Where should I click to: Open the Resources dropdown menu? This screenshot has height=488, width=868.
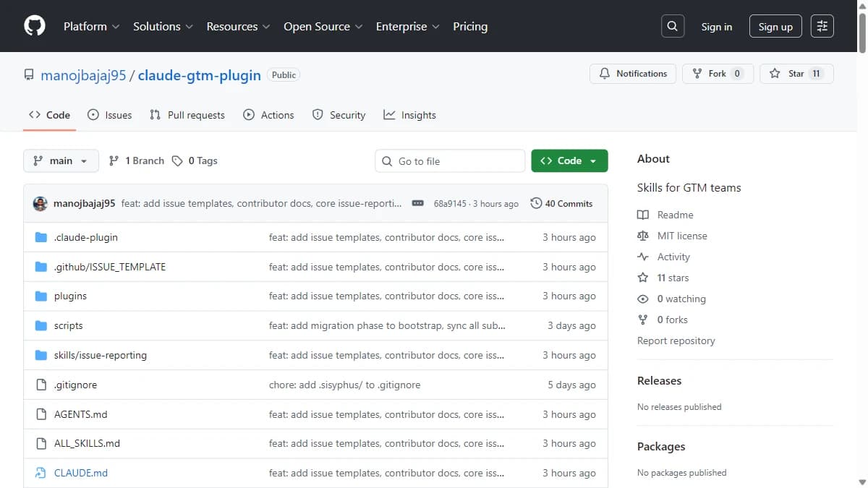[238, 26]
